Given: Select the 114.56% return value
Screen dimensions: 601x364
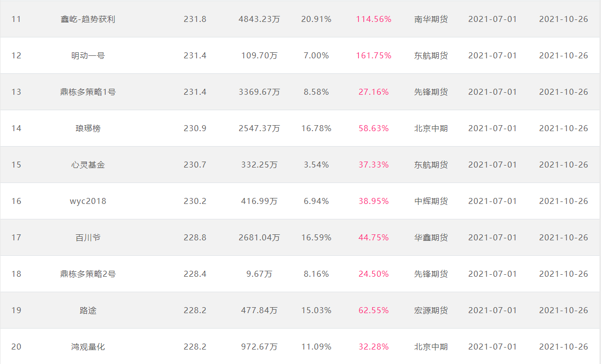Looking at the screenshot, I should pyautogui.click(x=373, y=19).
